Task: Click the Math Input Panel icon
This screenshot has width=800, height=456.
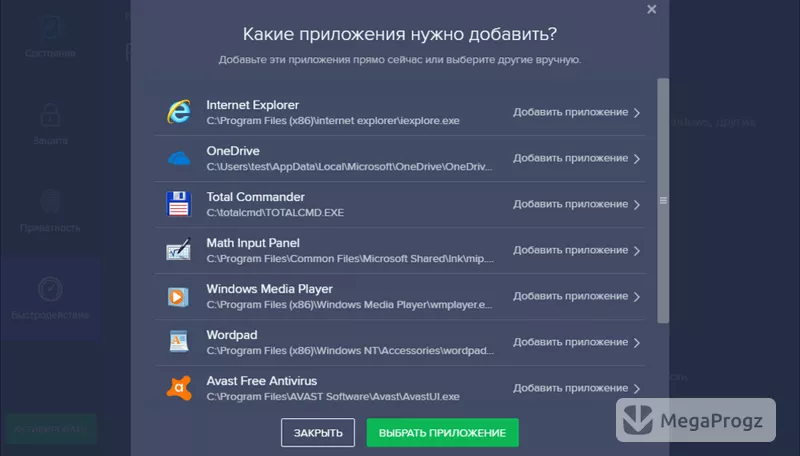Action: (179, 250)
